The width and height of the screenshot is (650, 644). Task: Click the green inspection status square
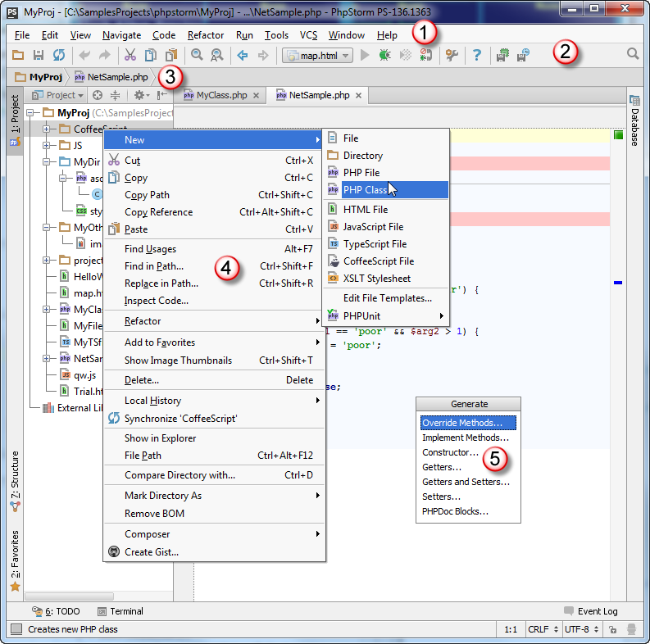618,135
